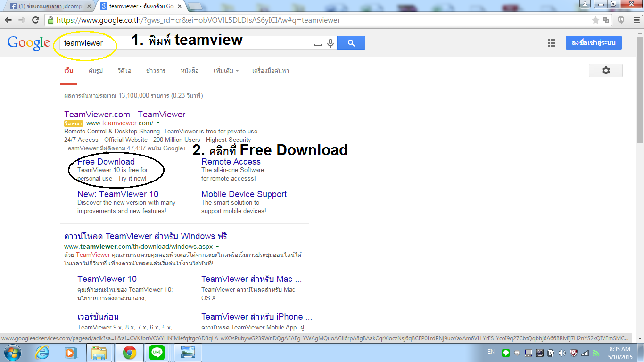Viewport: 644px width, 362px height.
Task: Open the picture viewer taskbar item
Action: (x=188, y=353)
